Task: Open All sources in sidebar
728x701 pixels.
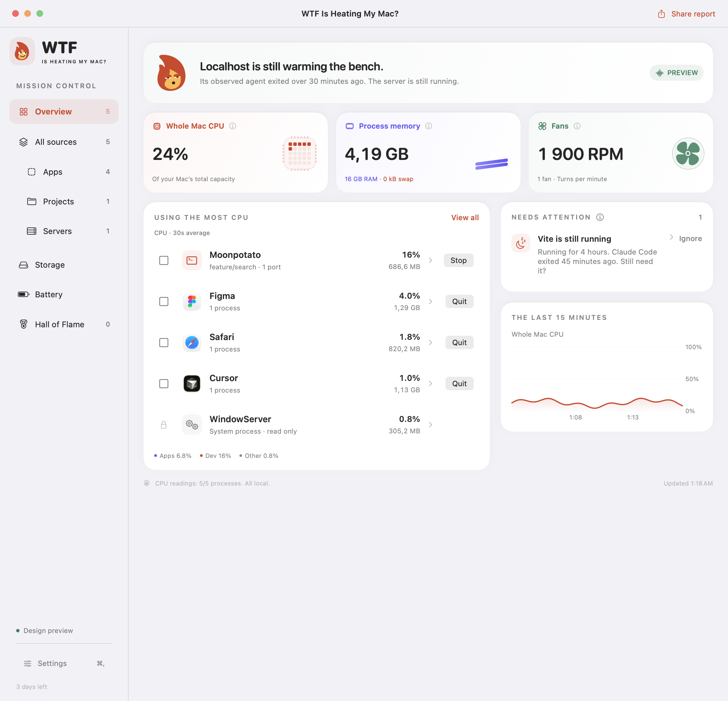Action: pos(64,142)
